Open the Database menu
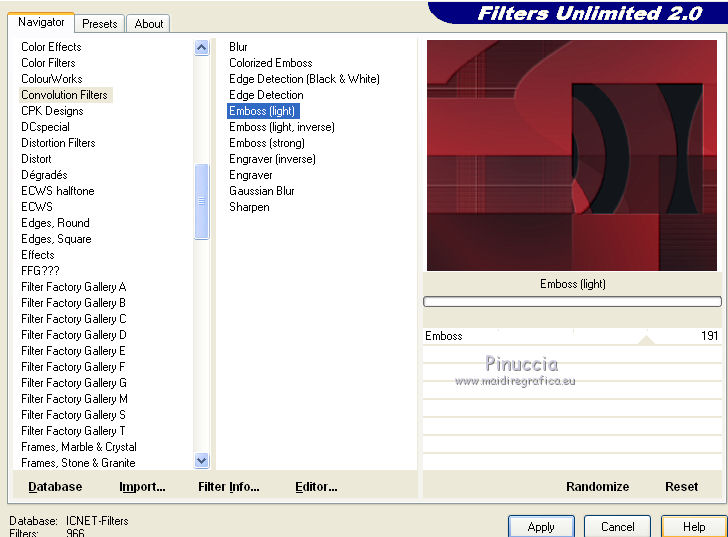The image size is (728, 537). (55, 486)
